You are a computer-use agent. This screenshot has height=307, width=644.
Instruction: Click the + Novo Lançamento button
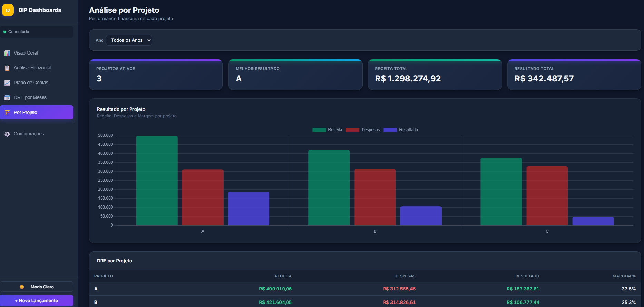point(37,300)
